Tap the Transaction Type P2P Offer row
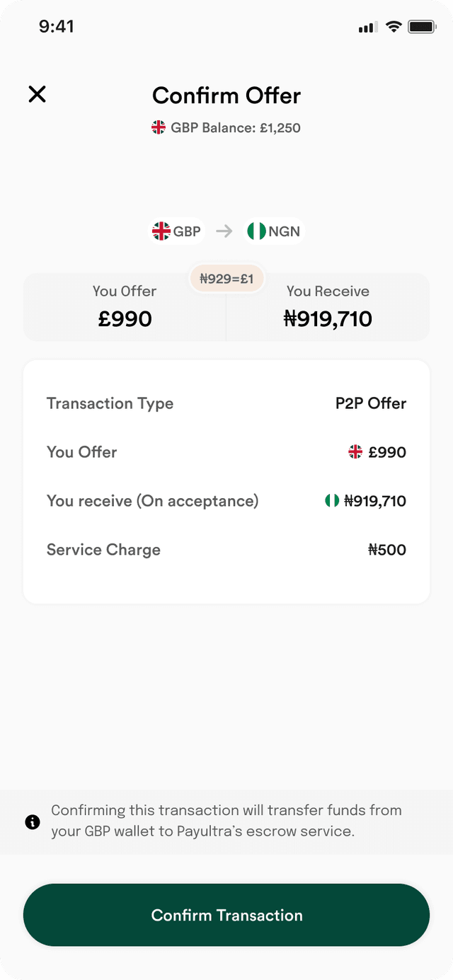 [226, 403]
